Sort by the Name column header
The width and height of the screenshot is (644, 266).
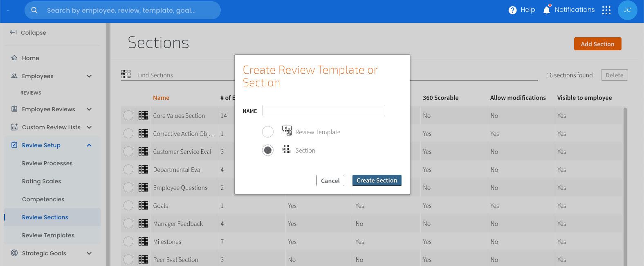point(161,98)
